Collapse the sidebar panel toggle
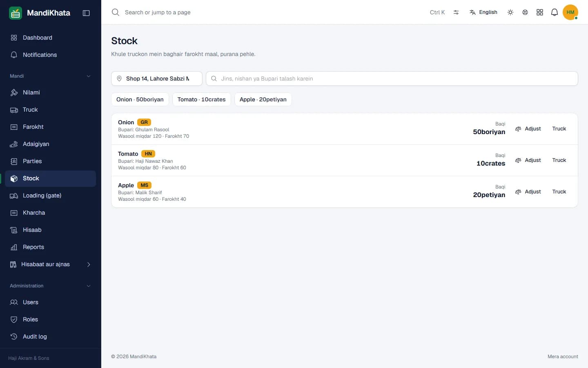Image resolution: width=588 pixels, height=368 pixels. [86, 13]
